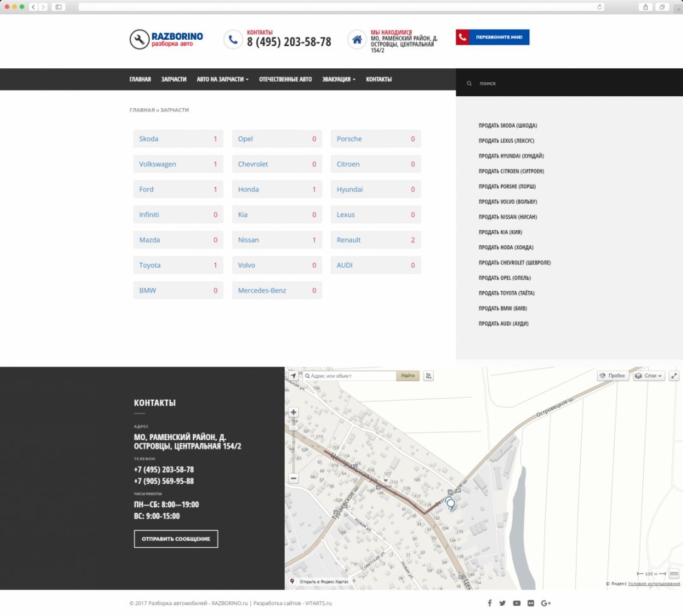Open the Слои layers dropdown on map
Viewport: 683px width, 616px height.
pyautogui.click(x=649, y=376)
